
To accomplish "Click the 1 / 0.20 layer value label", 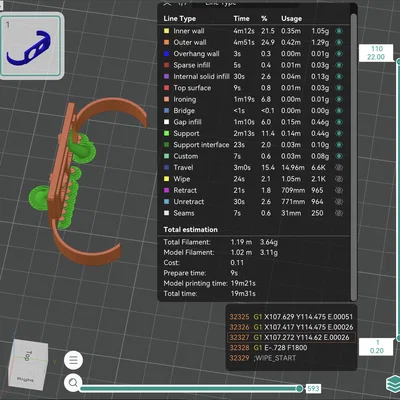I will pos(376,347).
